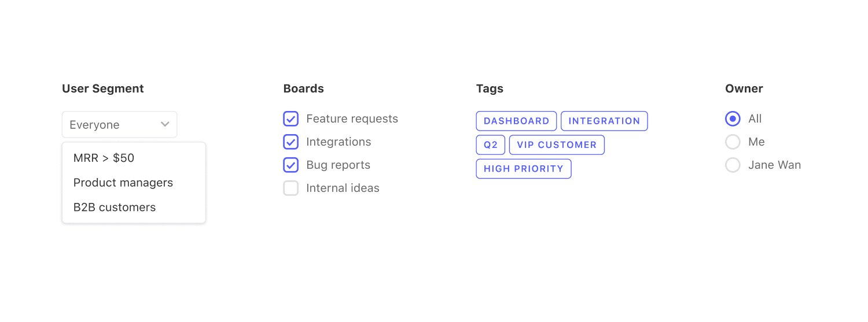Image resolution: width=868 pixels, height=322 pixels.
Task: Select the INTEGRATION tag chip
Action: (604, 121)
